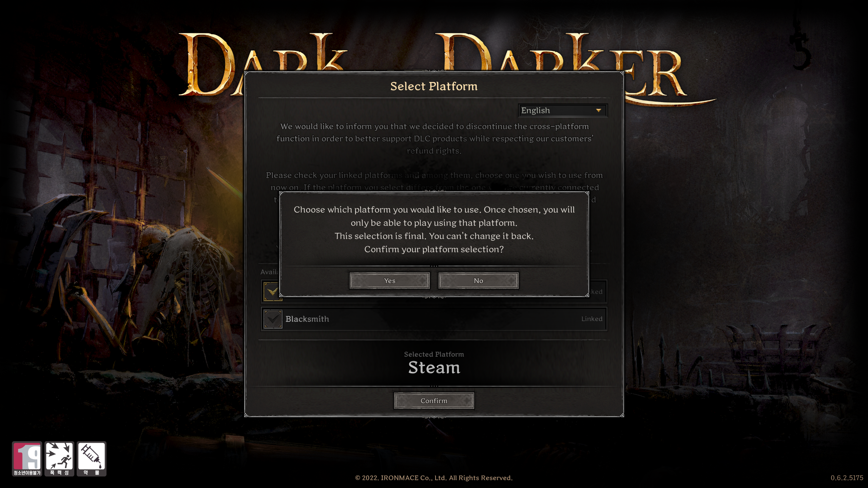Click the version number 0.6.2.5175

[847, 477]
